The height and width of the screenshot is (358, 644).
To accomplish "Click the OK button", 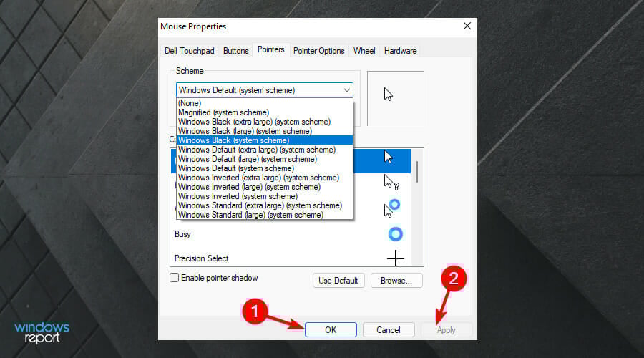I will coord(331,329).
